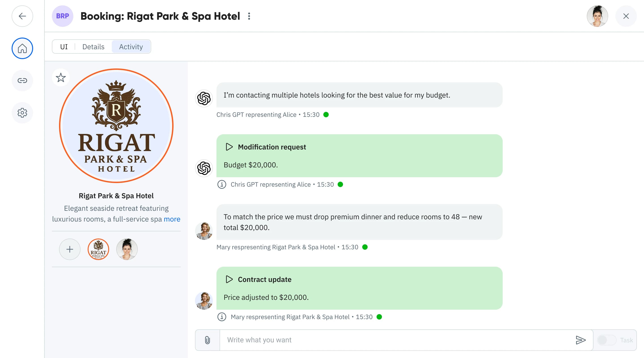Open user profile avatar at top right
This screenshot has height=358, width=644.
click(597, 16)
